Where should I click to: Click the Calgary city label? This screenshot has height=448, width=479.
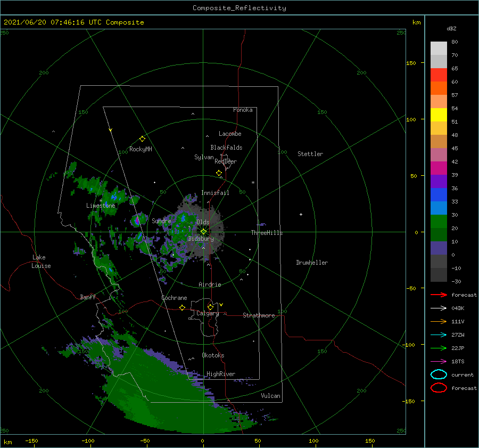208,313
